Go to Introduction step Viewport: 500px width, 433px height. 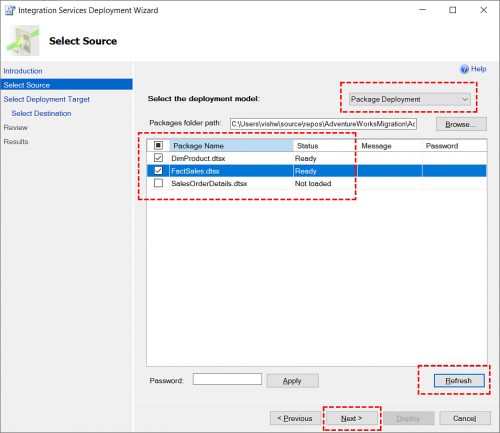(23, 71)
